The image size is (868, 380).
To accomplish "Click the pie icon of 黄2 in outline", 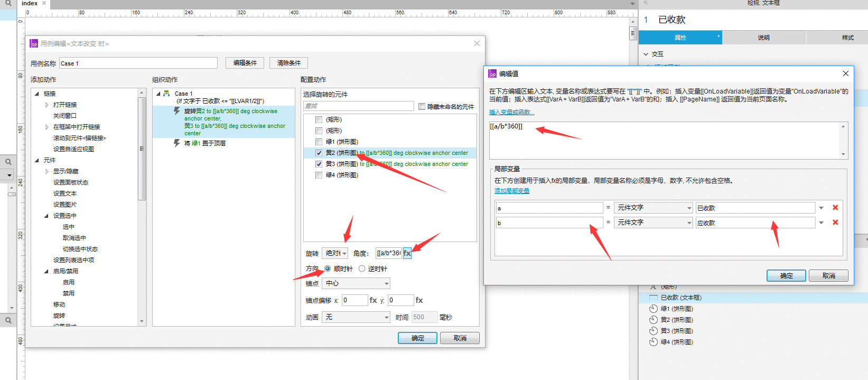I will 654,320.
